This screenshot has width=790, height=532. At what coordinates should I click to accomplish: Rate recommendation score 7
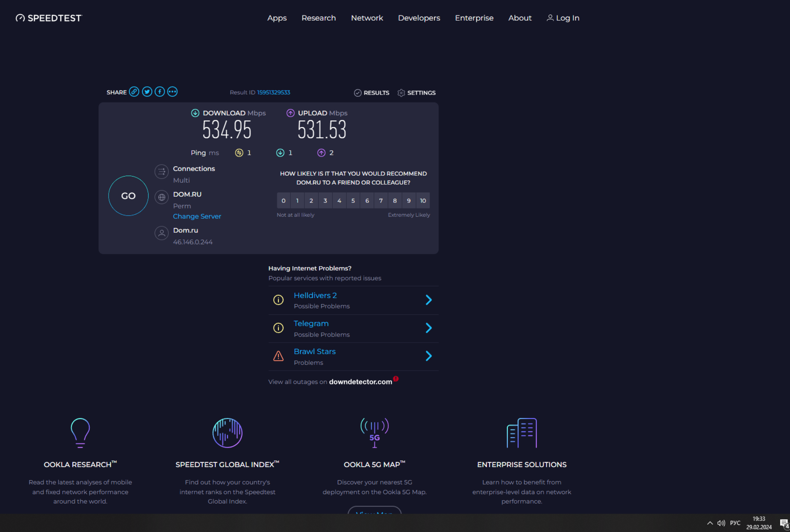(381, 201)
